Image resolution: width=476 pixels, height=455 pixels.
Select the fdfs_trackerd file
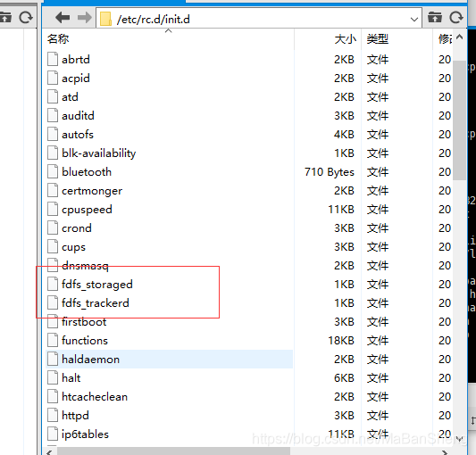tap(96, 303)
